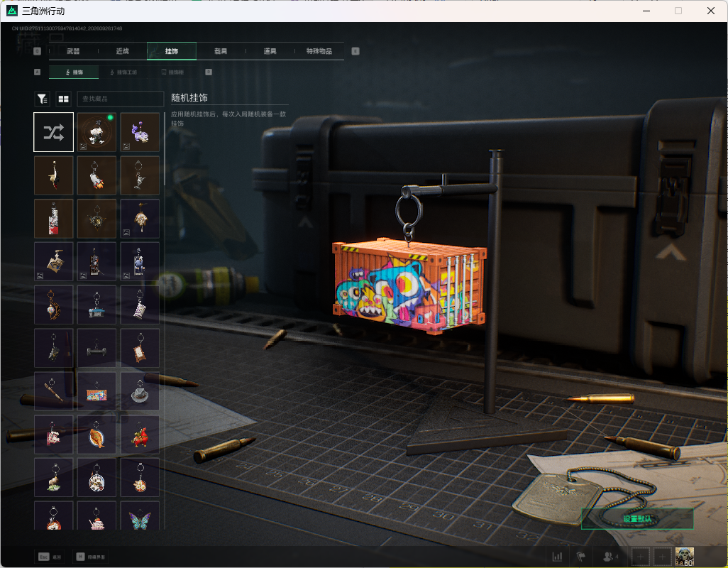Click the E key next-category hint
The image size is (728, 568).
355,51
